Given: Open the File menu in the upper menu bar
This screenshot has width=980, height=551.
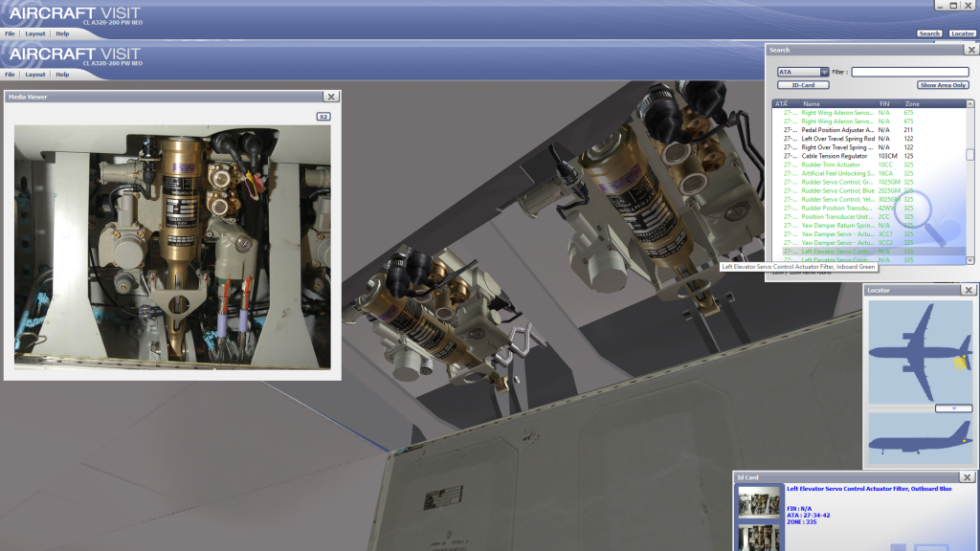Looking at the screenshot, I should tap(10, 33).
